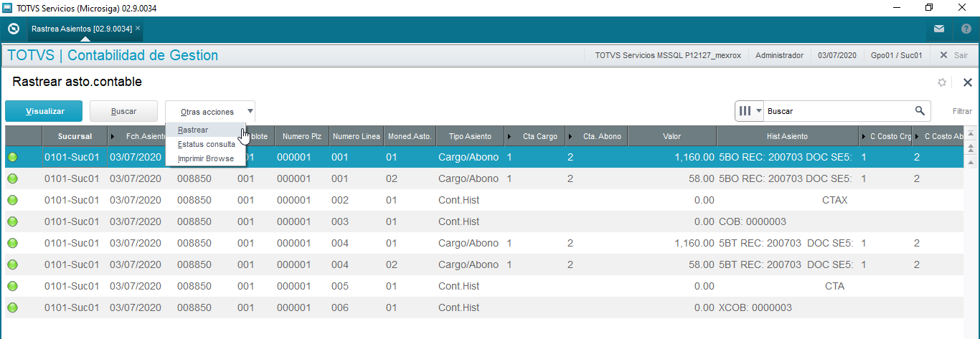Choose Rastrear from the menu

(x=206, y=130)
